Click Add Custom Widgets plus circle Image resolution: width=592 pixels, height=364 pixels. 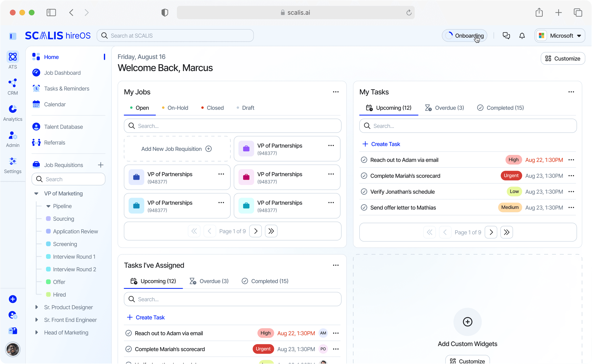coord(467,322)
